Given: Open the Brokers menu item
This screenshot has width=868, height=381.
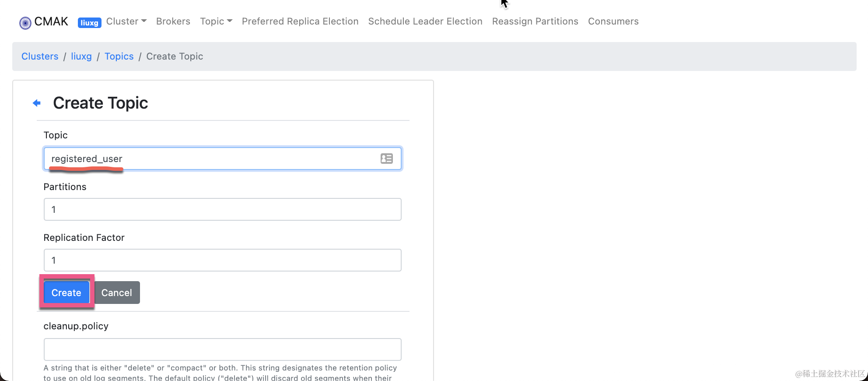Looking at the screenshot, I should pos(173,21).
